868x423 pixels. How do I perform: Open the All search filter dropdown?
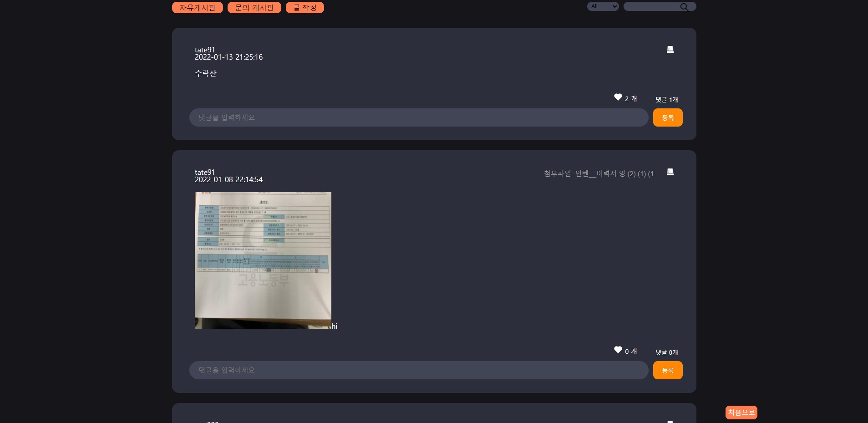(x=603, y=6)
